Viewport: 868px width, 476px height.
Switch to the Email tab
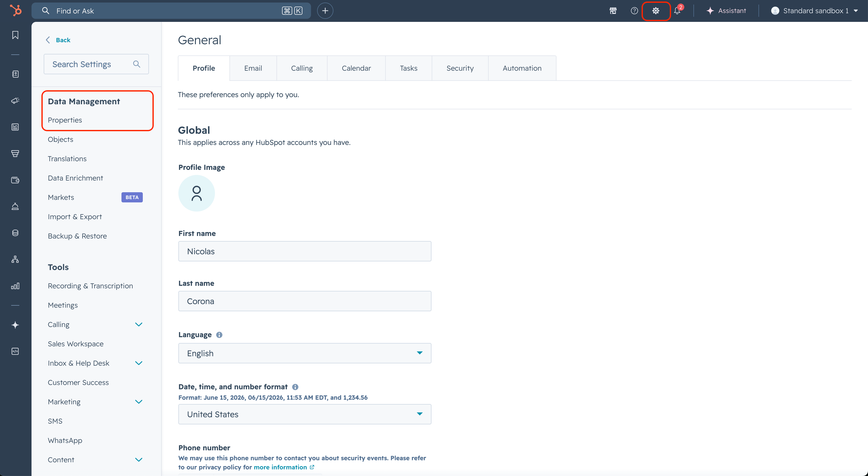click(253, 68)
